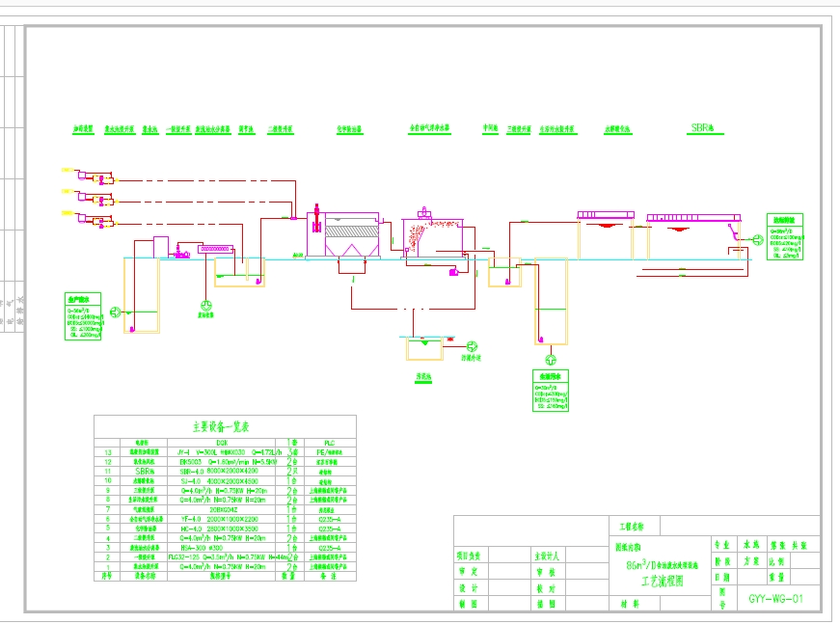Click the 'DQK' cell in table top row

(222, 443)
